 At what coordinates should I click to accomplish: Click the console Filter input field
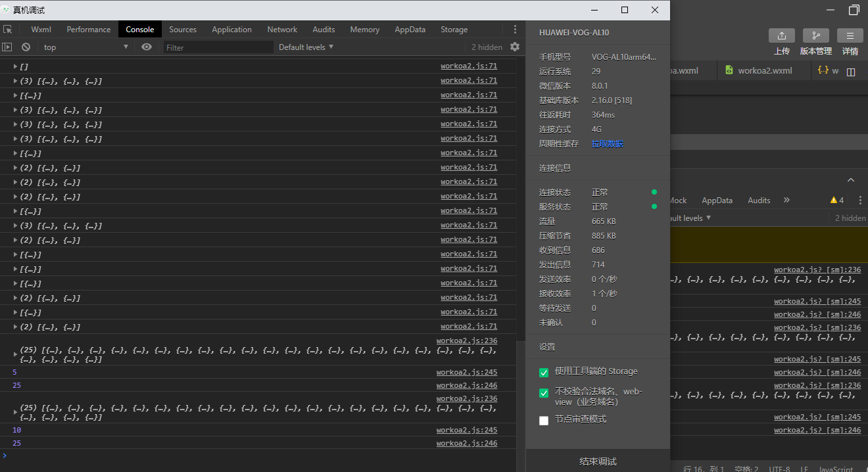coord(218,47)
